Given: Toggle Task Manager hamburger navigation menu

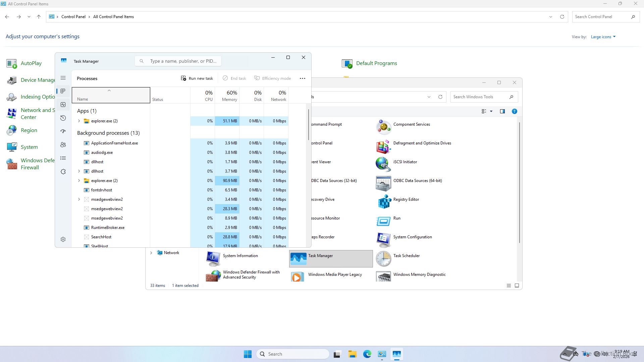Looking at the screenshot, I should (63, 78).
